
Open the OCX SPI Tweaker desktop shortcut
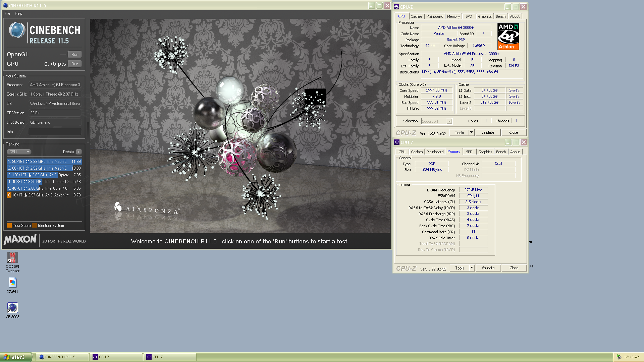(x=12, y=262)
